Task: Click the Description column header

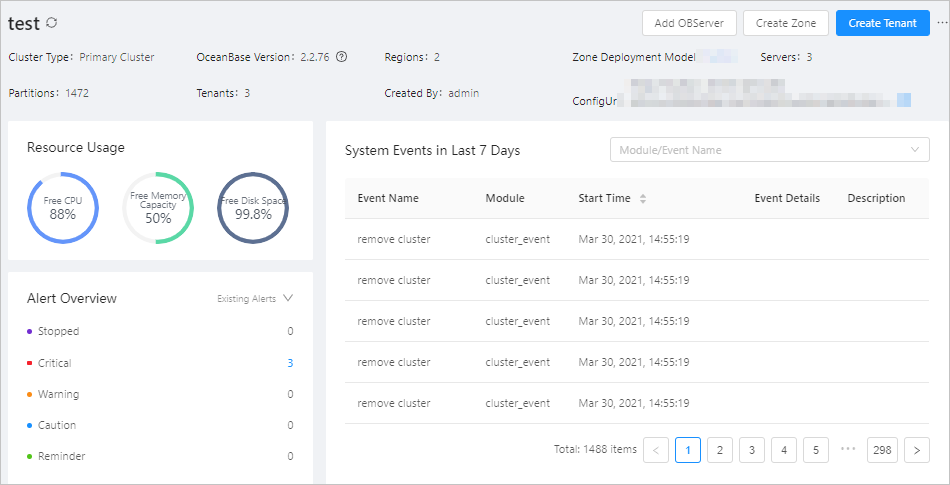Action: tap(876, 198)
